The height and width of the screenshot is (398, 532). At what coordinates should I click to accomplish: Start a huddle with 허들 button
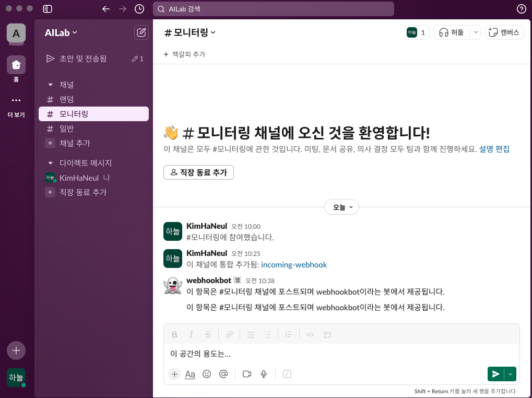[452, 32]
